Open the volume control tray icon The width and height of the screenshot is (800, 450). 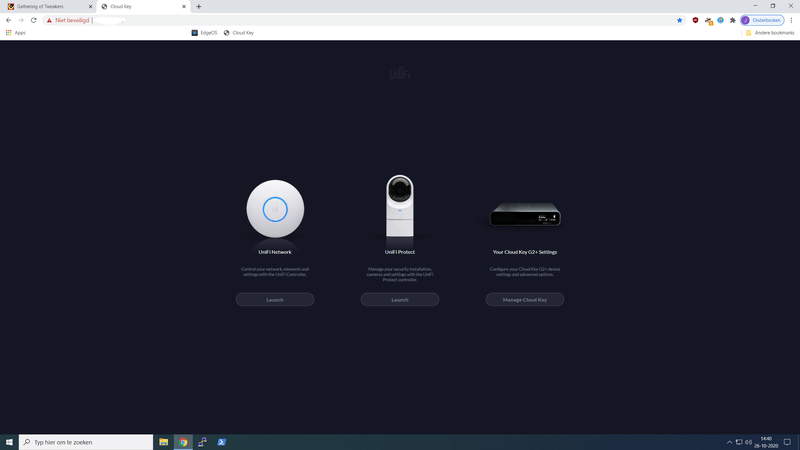point(748,442)
